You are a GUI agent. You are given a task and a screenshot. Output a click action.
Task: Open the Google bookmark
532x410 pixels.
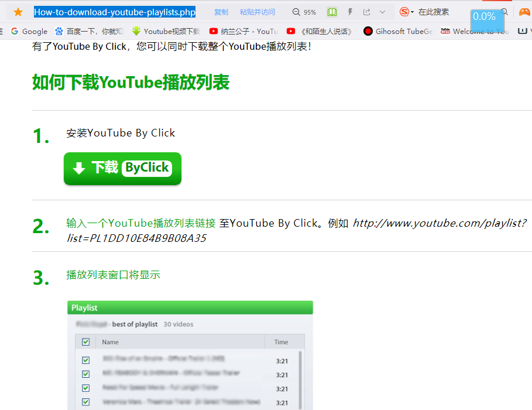pos(29,31)
